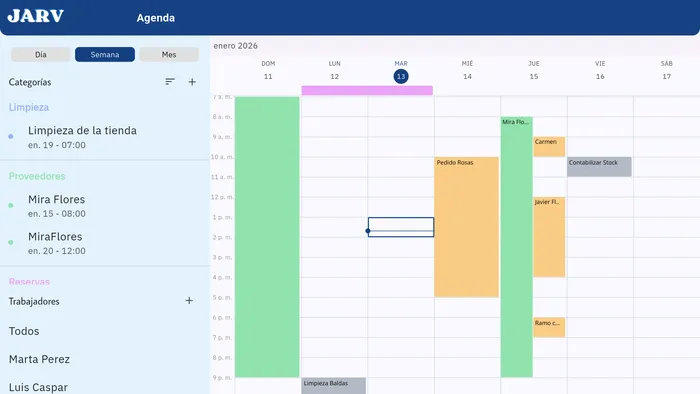
Task: Open the green all-day Sunday event
Action: click(x=267, y=236)
